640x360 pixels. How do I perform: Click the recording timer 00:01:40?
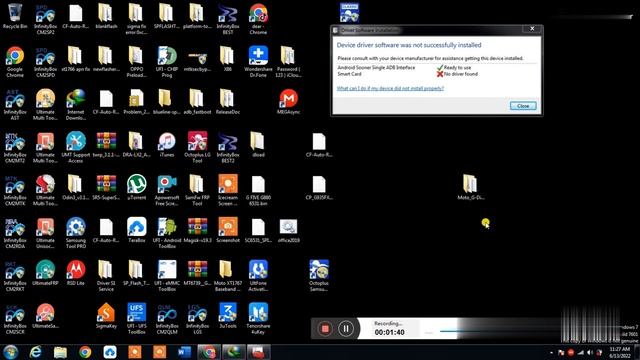point(389,332)
